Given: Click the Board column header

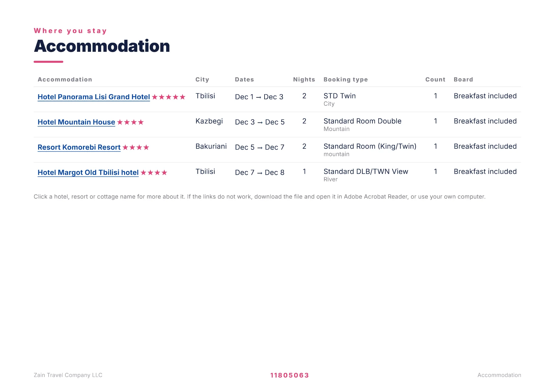Looking at the screenshot, I should [x=463, y=80].
